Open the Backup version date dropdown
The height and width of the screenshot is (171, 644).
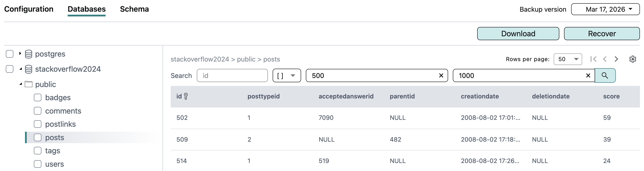[605, 9]
